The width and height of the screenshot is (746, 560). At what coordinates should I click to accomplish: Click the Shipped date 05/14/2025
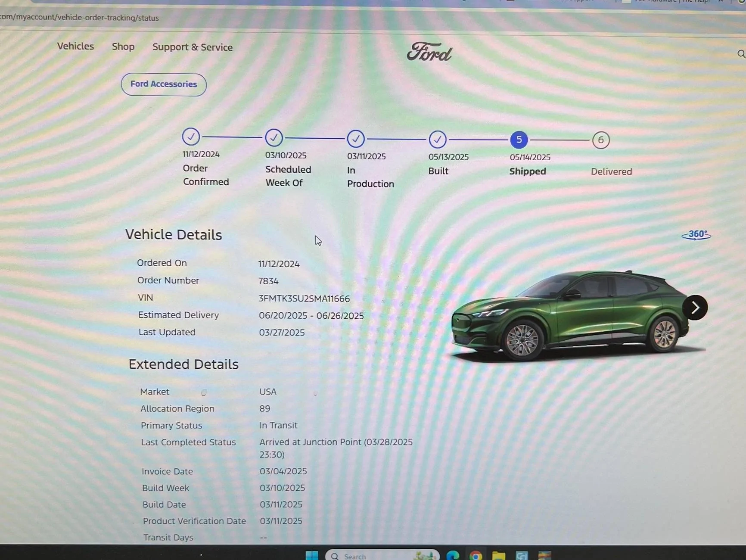tap(530, 157)
